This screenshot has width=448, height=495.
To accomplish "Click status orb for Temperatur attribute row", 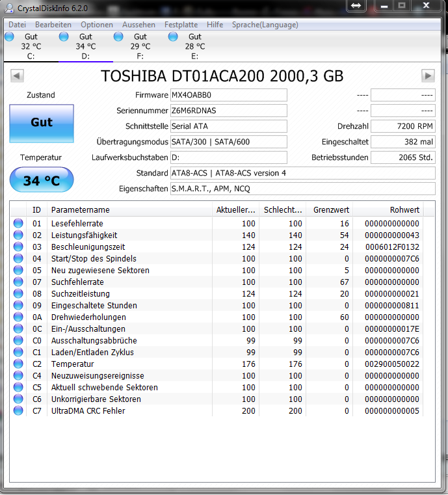I will [x=18, y=364].
